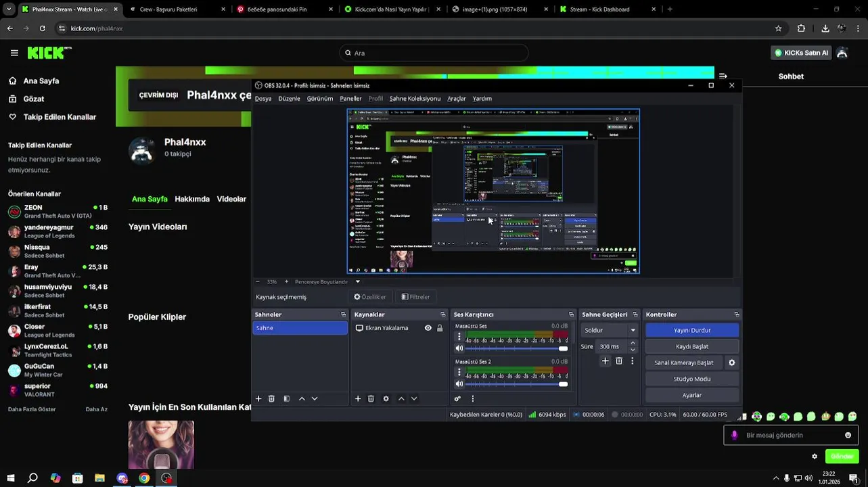This screenshot has width=868, height=487.
Task: Move scene down in the Sahneler panel
Action: click(315, 399)
